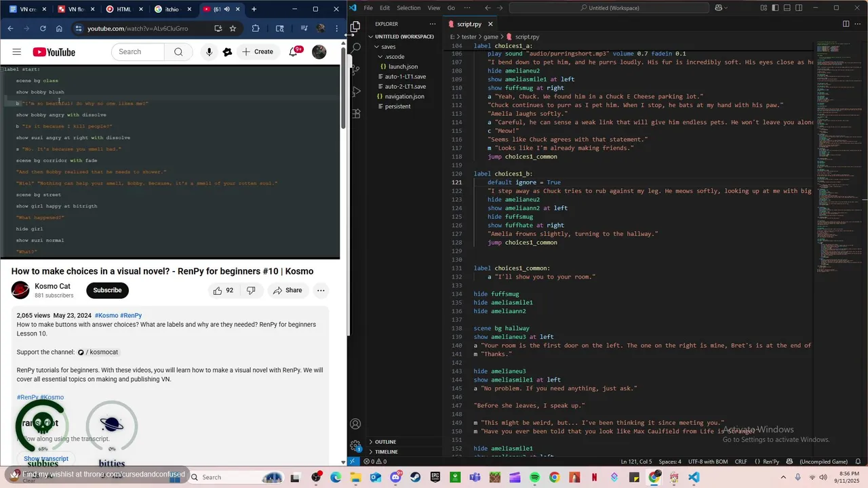The height and width of the screenshot is (488, 868).
Task: Click Subscribe to Kosmo Cat
Action: (x=107, y=290)
